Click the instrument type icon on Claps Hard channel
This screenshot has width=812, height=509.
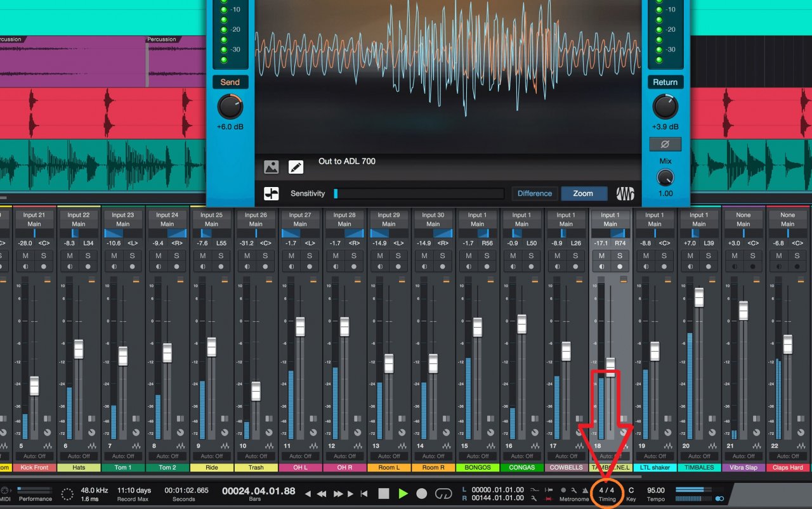[x=801, y=446]
